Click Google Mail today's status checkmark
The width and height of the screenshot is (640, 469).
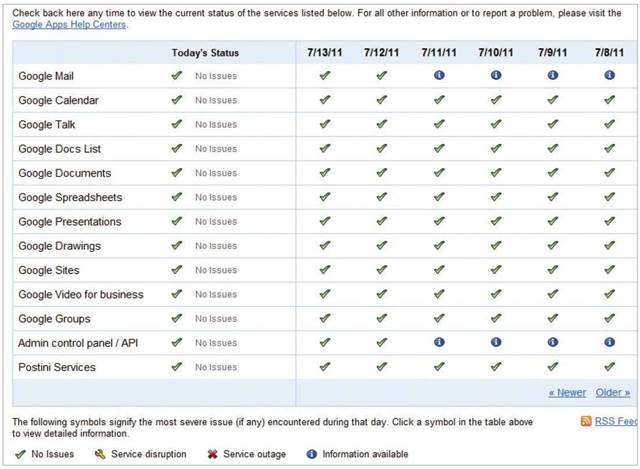(x=177, y=76)
